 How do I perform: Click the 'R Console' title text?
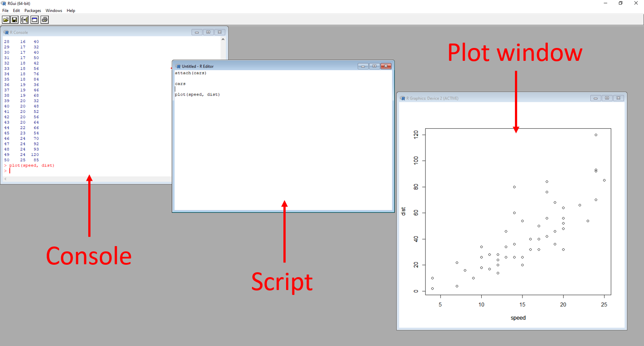click(19, 32)
